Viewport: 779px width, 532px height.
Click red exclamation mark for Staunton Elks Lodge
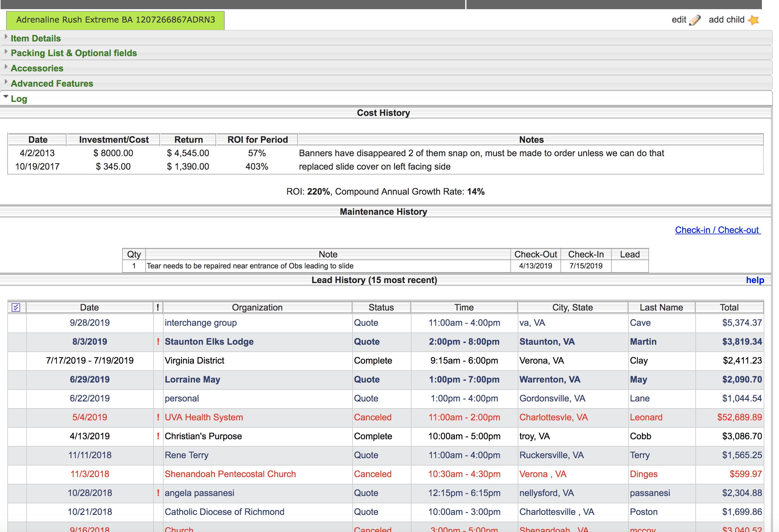pyautogui.click(x=158, y=342)
